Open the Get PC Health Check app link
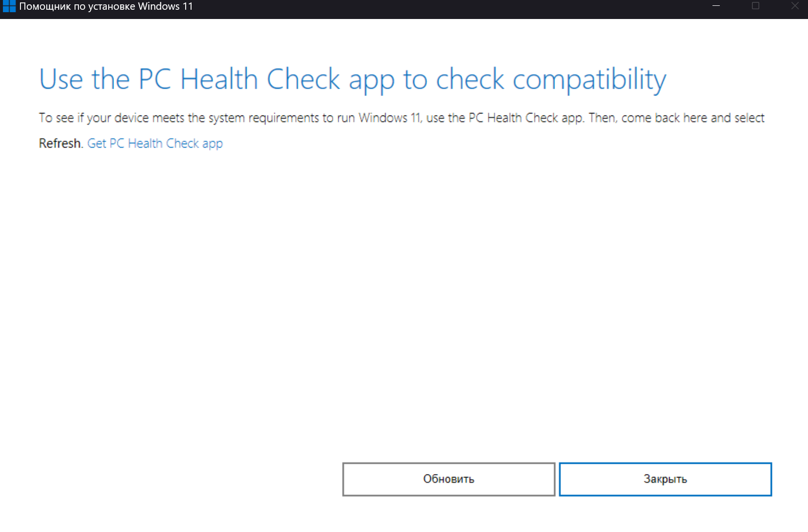 [x=155, y=143]
